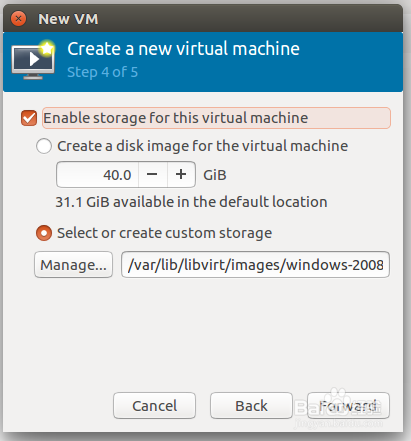Close the New VM window

tap(18, 19)
